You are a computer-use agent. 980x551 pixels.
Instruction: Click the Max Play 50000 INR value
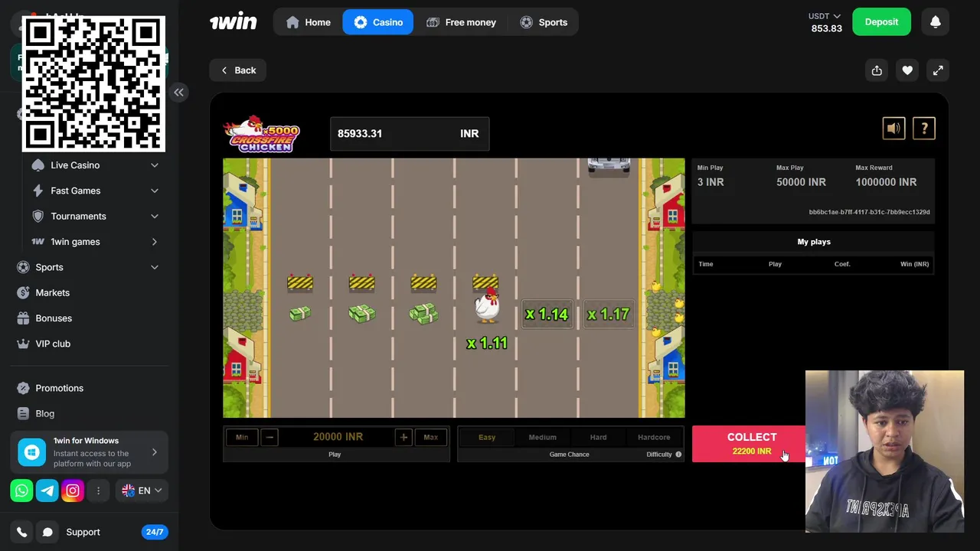[x=801, y=182]
